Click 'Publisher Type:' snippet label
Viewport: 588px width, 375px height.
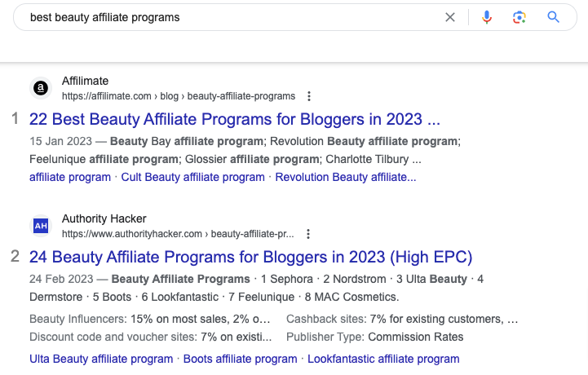[x=325, y=337]
